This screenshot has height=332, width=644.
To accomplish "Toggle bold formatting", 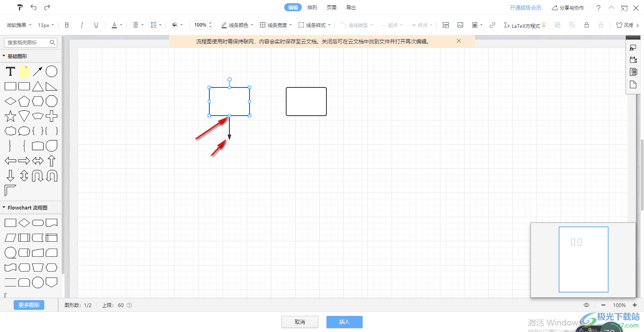I will 67,25.
